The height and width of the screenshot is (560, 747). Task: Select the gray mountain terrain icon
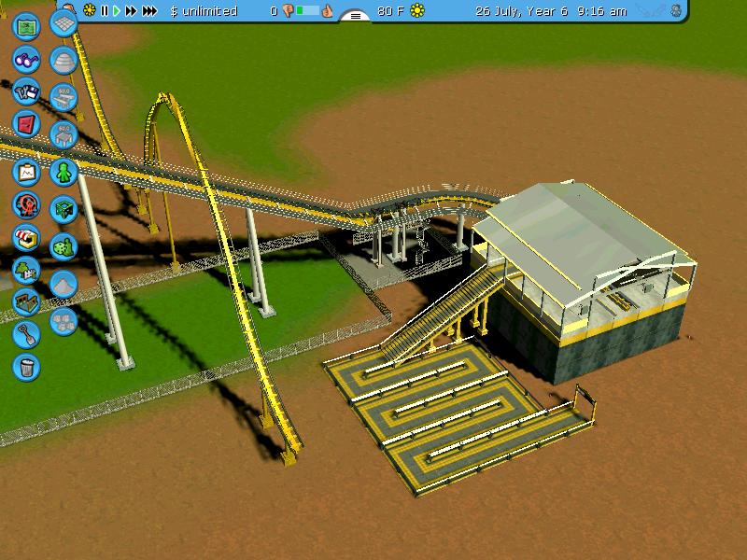coord(63,285)
